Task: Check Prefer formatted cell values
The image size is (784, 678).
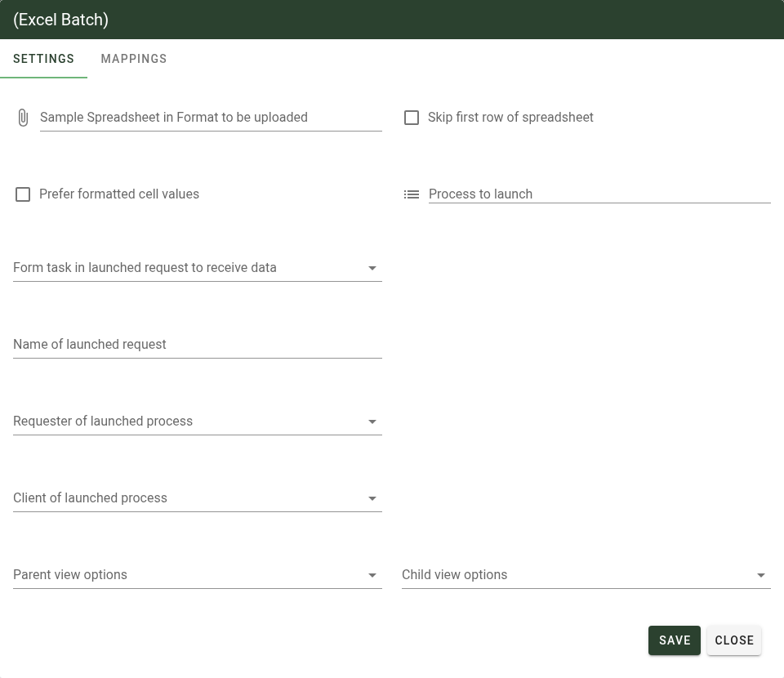Action: tap(23, 194)
